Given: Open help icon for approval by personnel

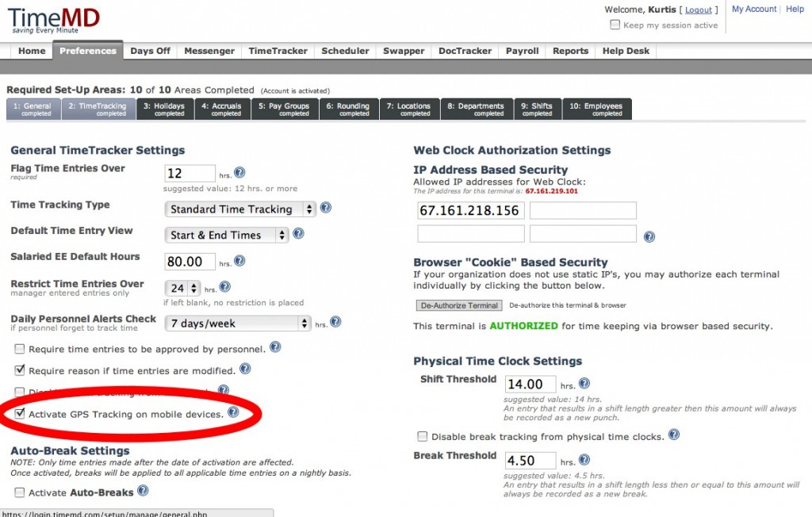Looking at the screenshot, I should 275,347.
